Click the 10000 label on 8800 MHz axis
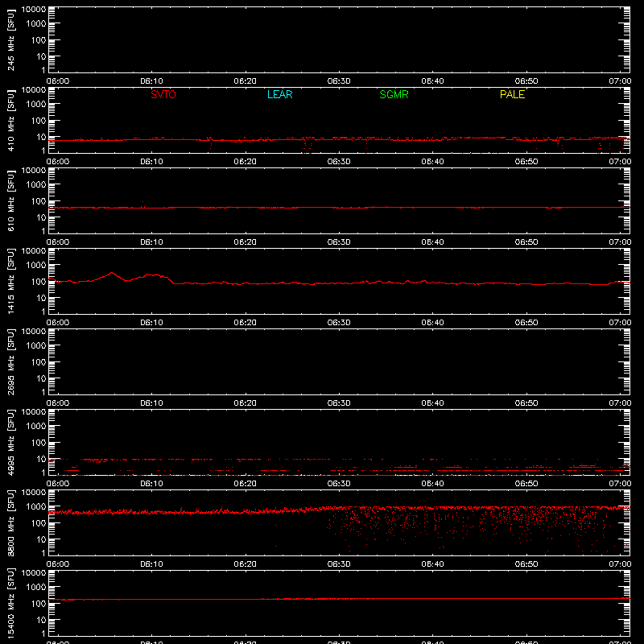 point(34,493)
